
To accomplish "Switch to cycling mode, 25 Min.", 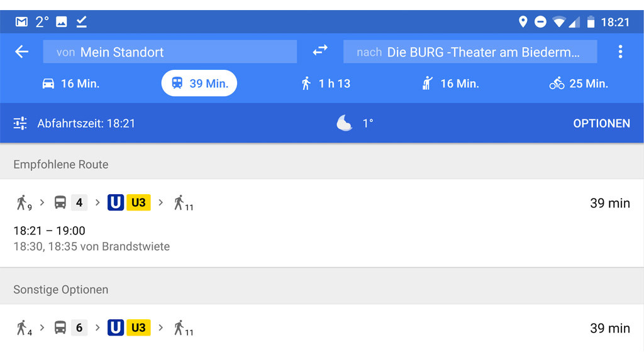I will click(578, 84).
